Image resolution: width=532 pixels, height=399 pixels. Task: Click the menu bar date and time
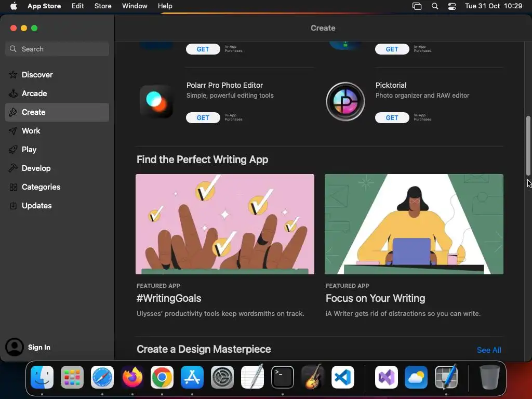click(x=494, y=6)
